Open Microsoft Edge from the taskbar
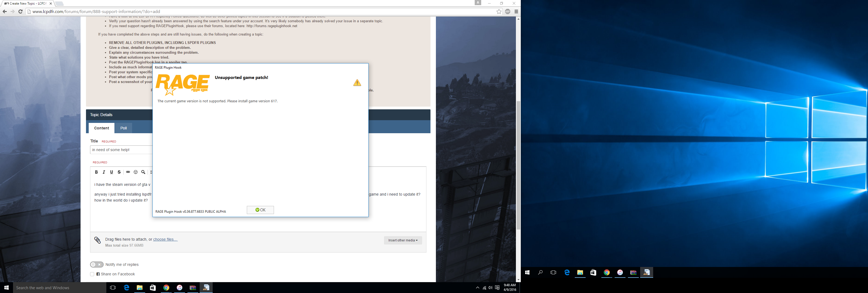 click(x=126, y=288)
